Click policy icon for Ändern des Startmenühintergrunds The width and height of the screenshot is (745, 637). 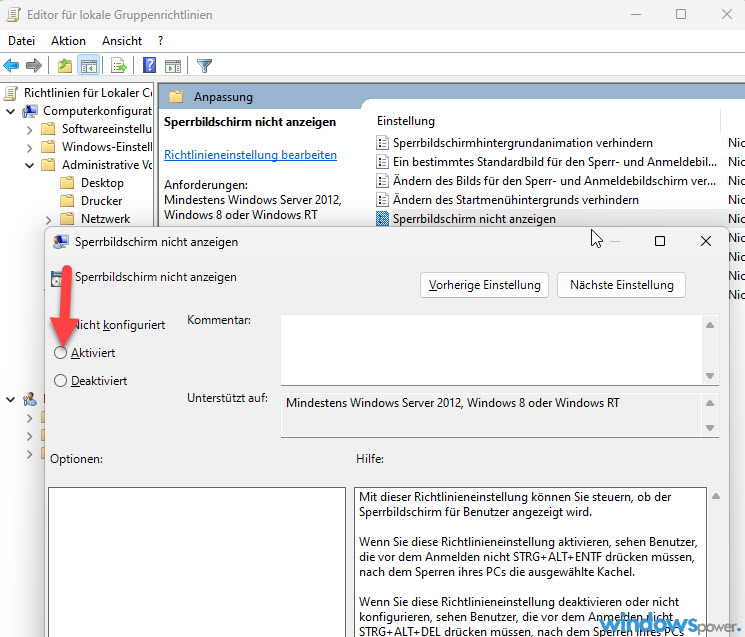coord(382,200)
